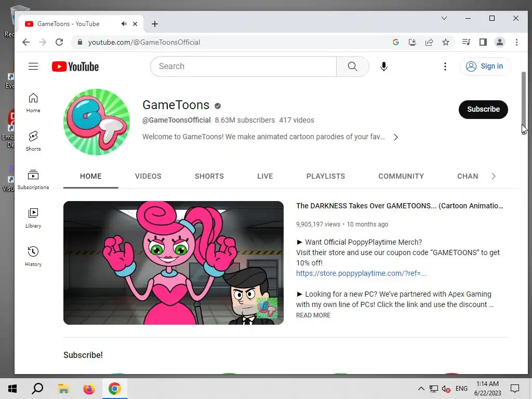Go to Home in sidebar
The width and height of the screenshot is (532, 399).
click(x=33, y=103)
